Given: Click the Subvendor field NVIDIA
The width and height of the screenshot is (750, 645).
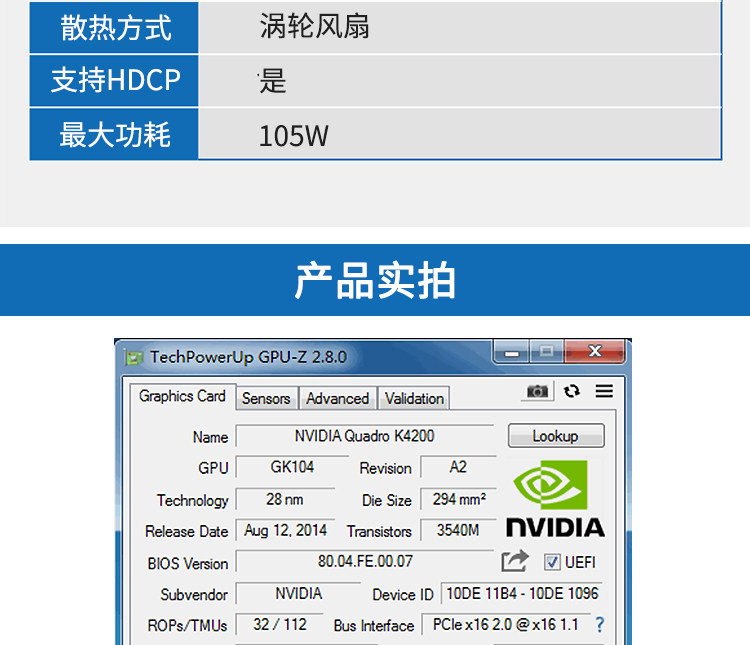Looking at the screenshot, I should 298,594.
